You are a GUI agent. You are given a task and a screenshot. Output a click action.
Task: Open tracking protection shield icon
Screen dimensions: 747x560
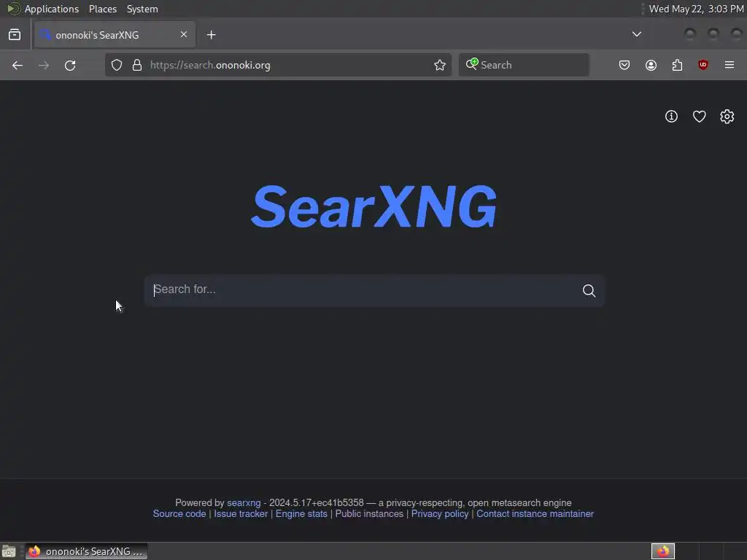click(x=117, y=65)
